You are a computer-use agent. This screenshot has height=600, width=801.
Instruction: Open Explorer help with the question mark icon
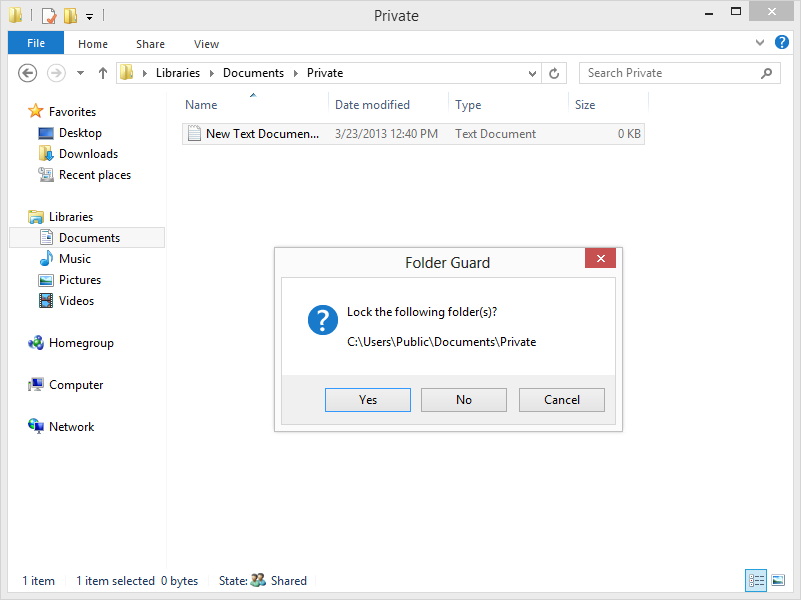click(781, 44)
